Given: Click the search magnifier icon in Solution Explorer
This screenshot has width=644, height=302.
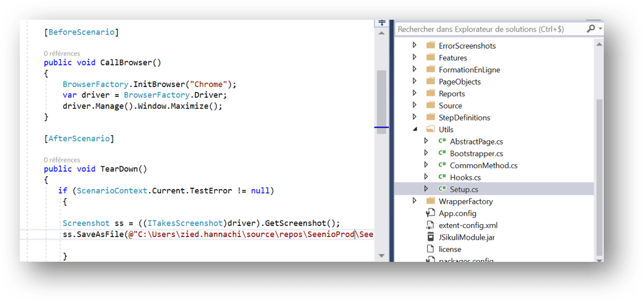Looking at the screenshot, I should [590, 29].
